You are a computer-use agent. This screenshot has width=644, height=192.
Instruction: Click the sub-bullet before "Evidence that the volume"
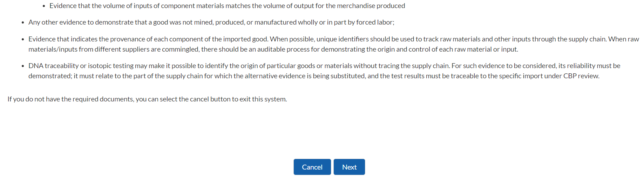tap(44, 6)
